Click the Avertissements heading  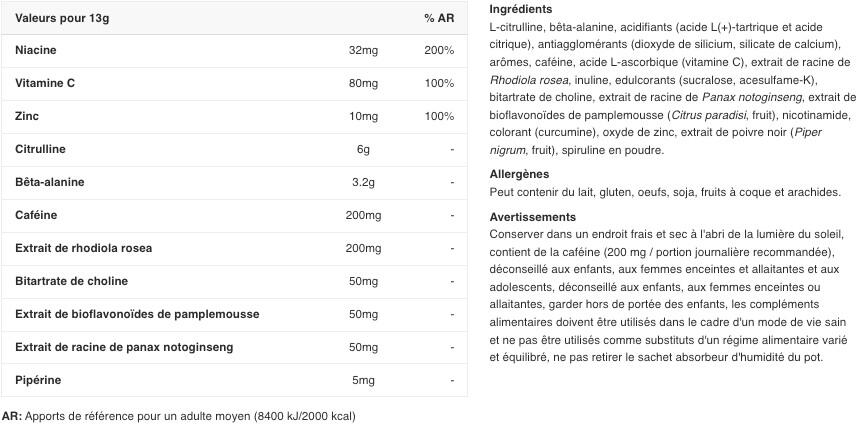point(533,217)
